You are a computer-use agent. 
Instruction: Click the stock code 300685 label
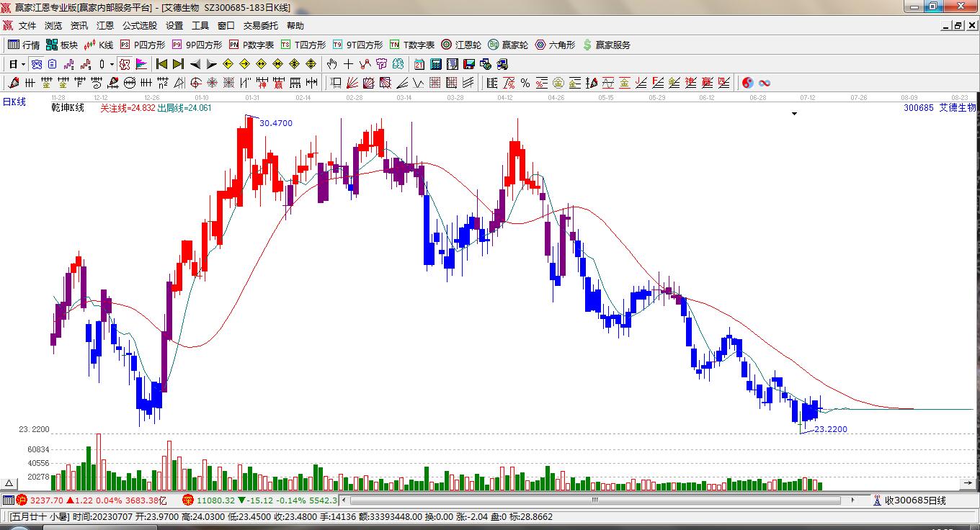click(918, 108)
